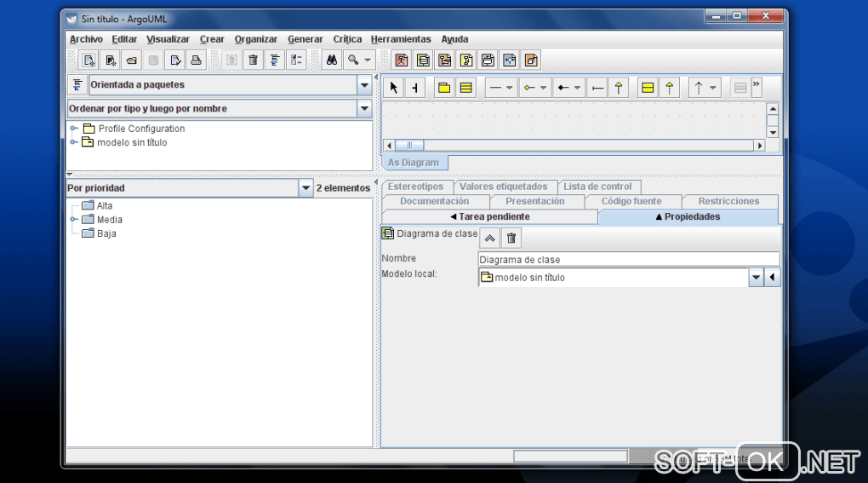Viewport: 868px width, 483px height.
Task: Click the diagram horizontal scrollbar thumb
Action: [409, 145]
